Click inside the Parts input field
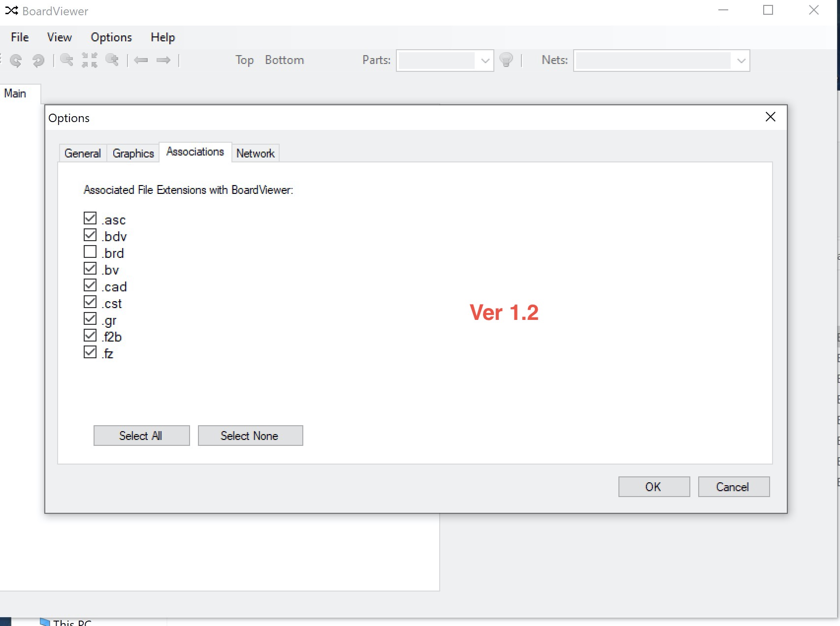840x626 pixels. click(437, 61)
